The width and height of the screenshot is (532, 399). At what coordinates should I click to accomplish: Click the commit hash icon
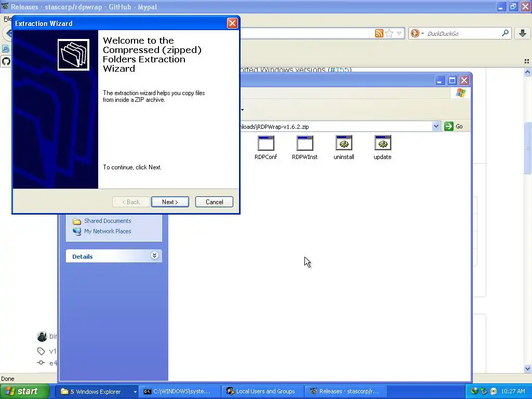41,362
